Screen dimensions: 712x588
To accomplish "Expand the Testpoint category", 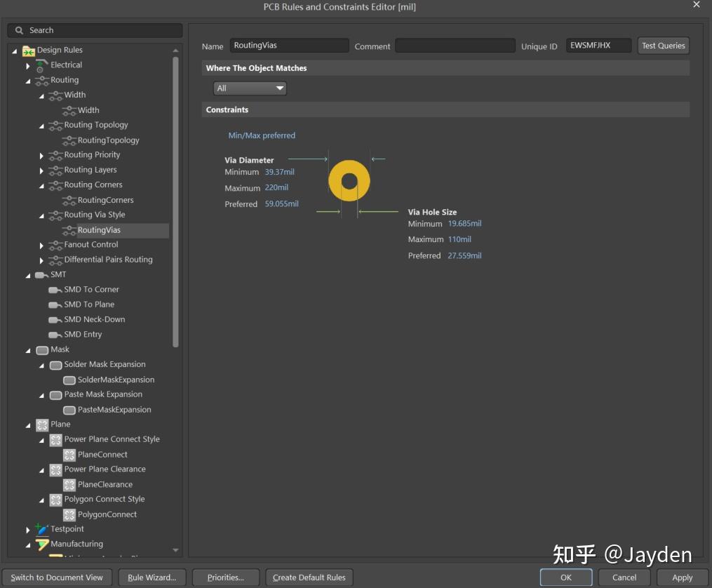I will coord(27,530).
